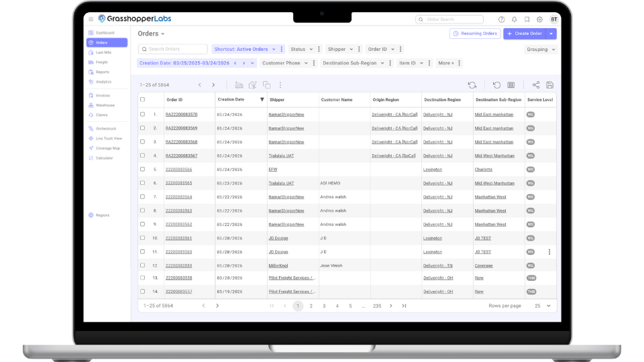The image size is (644, 362).
Task: Go to Last Mile in sidebar
Action: (103, 52)
